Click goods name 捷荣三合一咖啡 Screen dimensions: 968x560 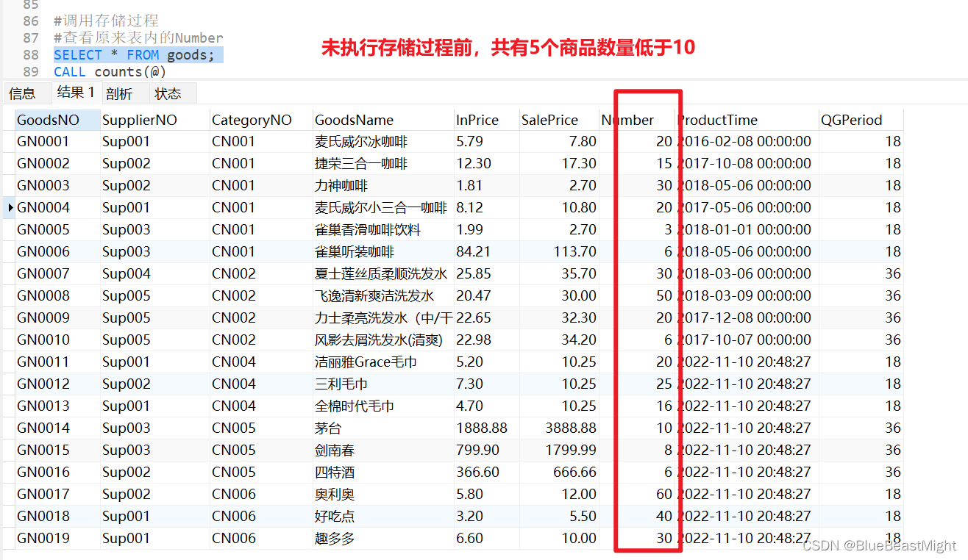[x=361, y=163]
